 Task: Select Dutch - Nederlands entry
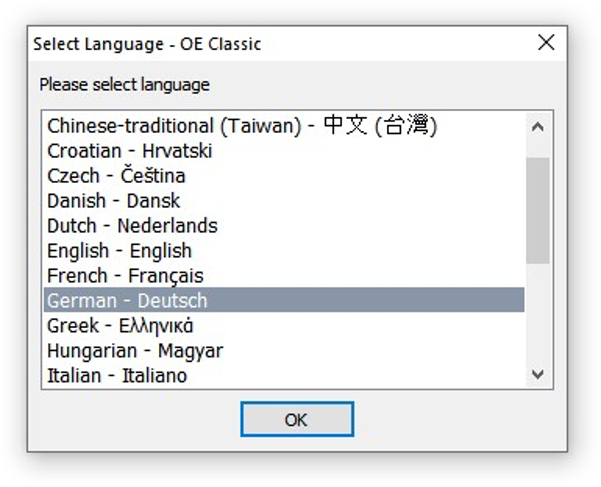(284, 225)
